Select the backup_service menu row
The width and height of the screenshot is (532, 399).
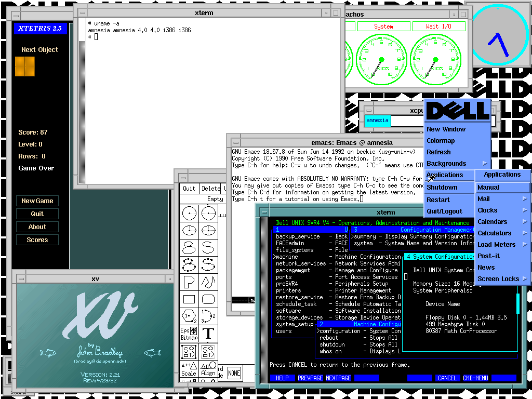[x=312, y=236]
